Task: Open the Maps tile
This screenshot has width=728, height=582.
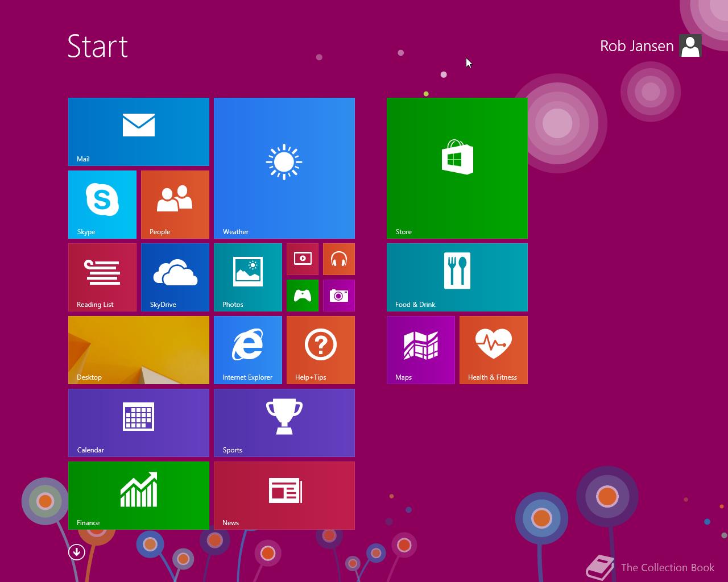Action: coord(421,350)
